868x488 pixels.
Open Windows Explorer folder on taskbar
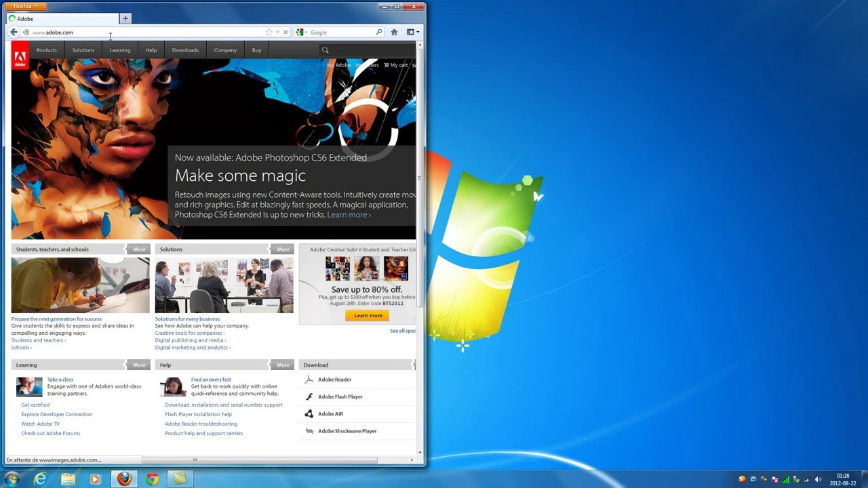[68, 479]
